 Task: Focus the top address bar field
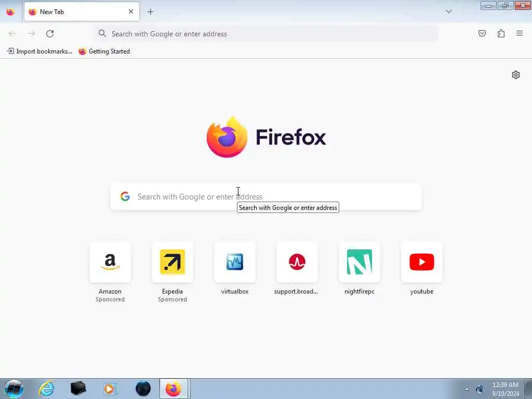pyautogui.click(x=267, y=34)
